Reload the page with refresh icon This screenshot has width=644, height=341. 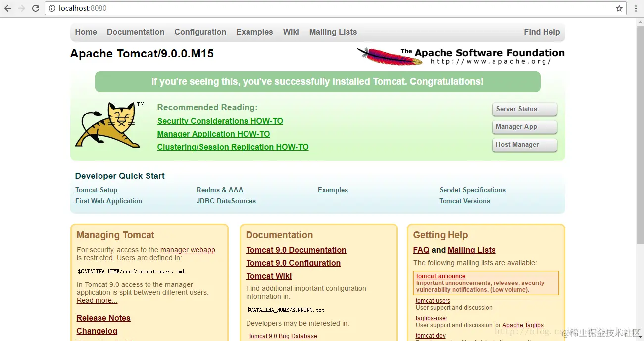point(36,8)
